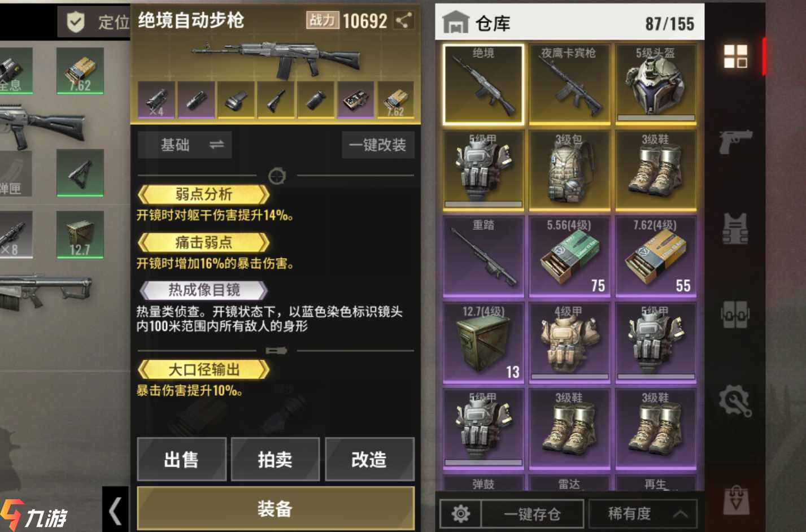Select the pistol weapons category icon
Viewport: 806px width, 532px height.
tap(735, 141)
